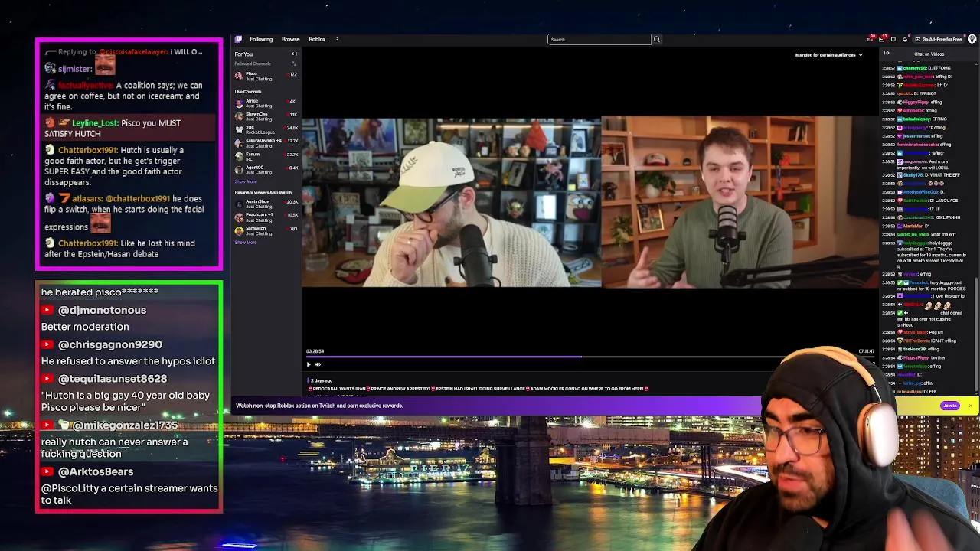Click the right streamer webcam in the video
The width and height of the screenshot is (980, 551).
740,202
